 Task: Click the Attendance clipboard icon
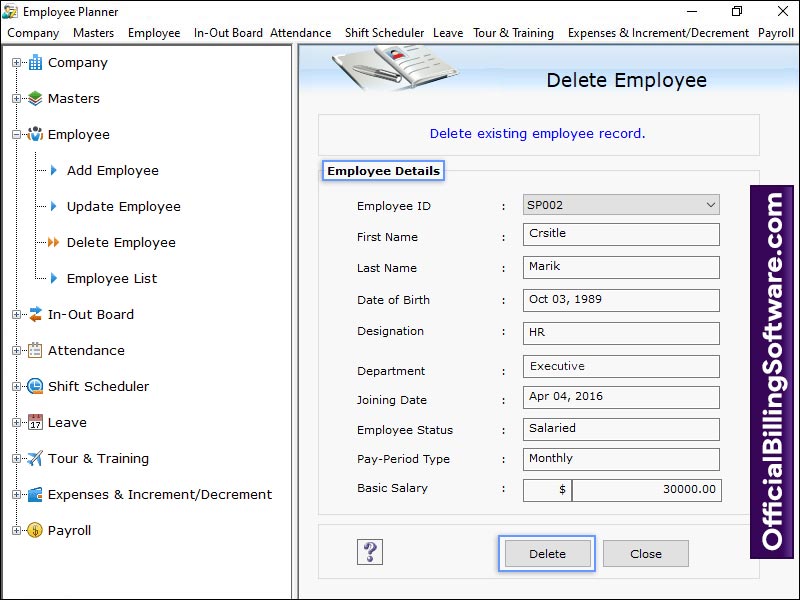35,351
